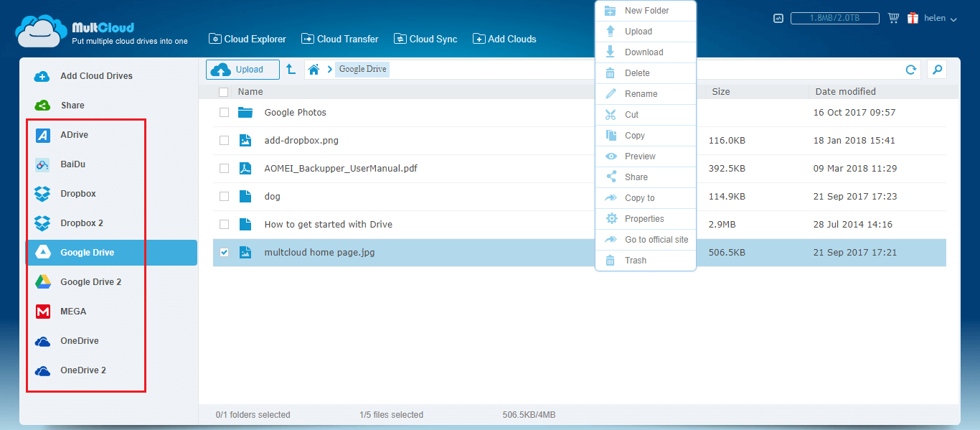
Task: Click the OneDrive 2 sidebar icon
Action: point(42,370)
